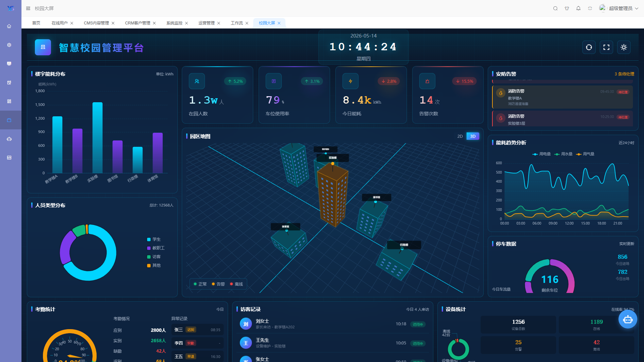Viewport: 644px width, 362px height.
Task: Close the 系统监控 tab
Action: click(x=186, y=23)
